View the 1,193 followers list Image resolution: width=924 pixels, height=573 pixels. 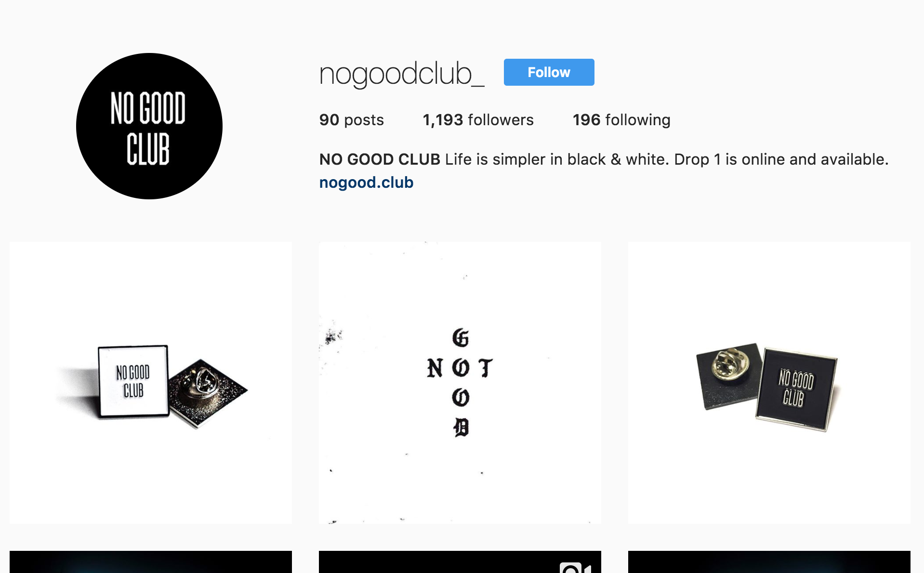(478, 120)
